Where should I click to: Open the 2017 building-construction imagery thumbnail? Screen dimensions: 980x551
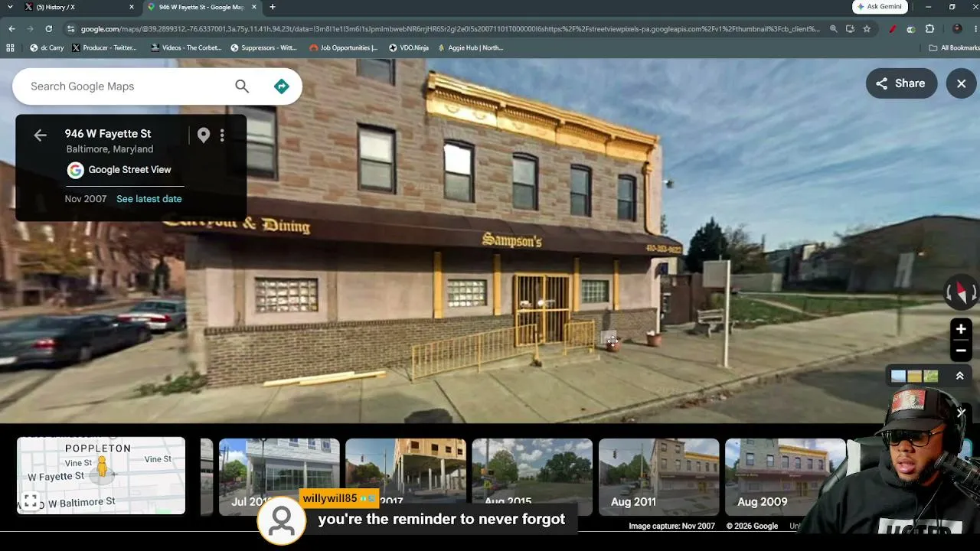[x=406, y=477]
